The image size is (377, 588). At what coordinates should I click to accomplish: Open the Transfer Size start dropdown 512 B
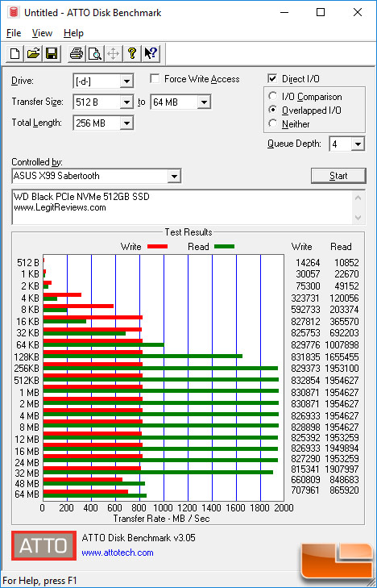[x=127, y=102]
